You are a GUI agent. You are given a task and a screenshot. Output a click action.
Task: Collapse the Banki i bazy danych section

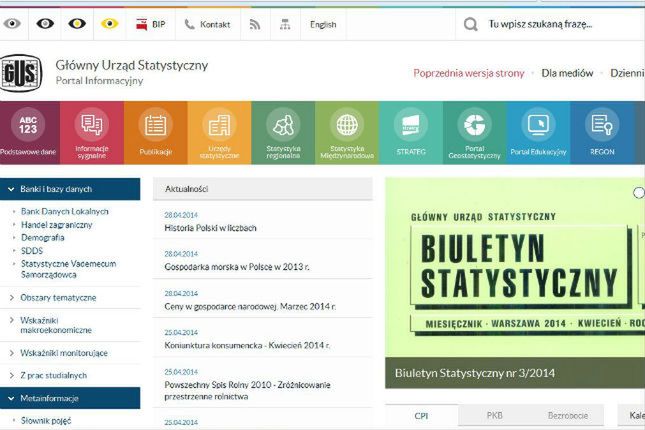coord(70,189)
